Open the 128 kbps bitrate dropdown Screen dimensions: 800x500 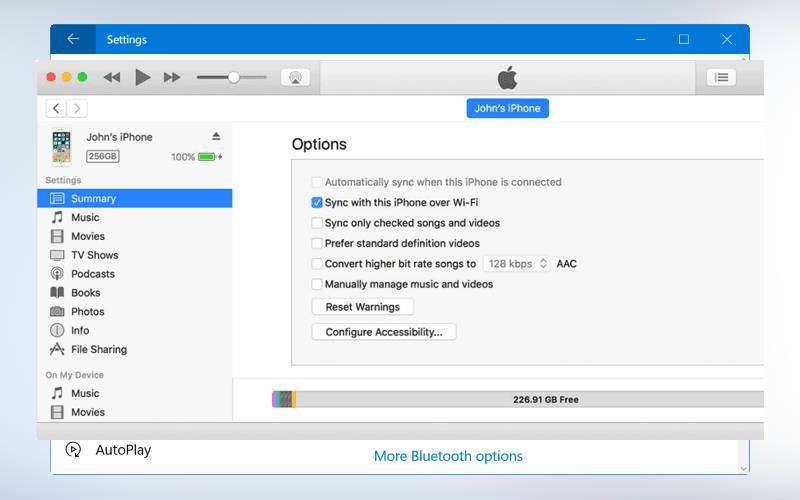(516, 264)
